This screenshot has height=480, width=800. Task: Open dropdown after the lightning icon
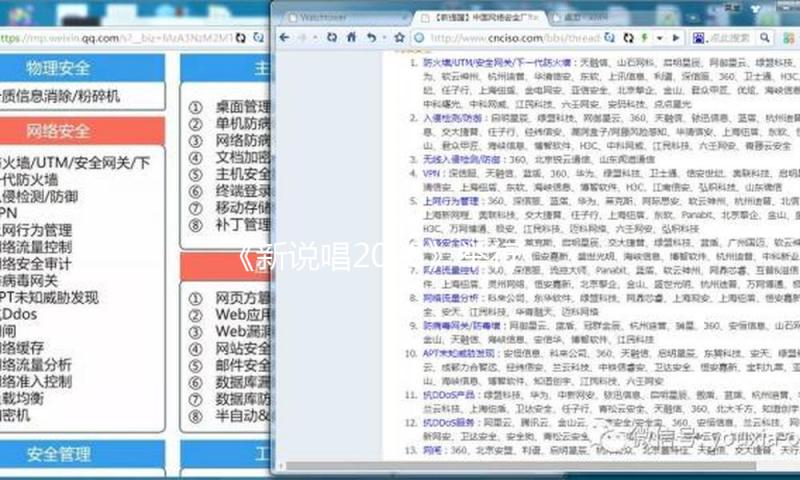(660, 38)
